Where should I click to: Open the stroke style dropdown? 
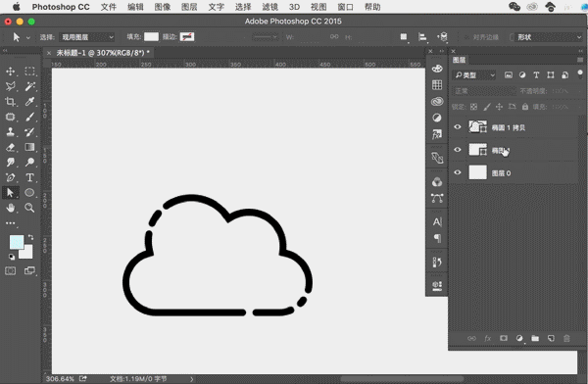pos(266,37)
